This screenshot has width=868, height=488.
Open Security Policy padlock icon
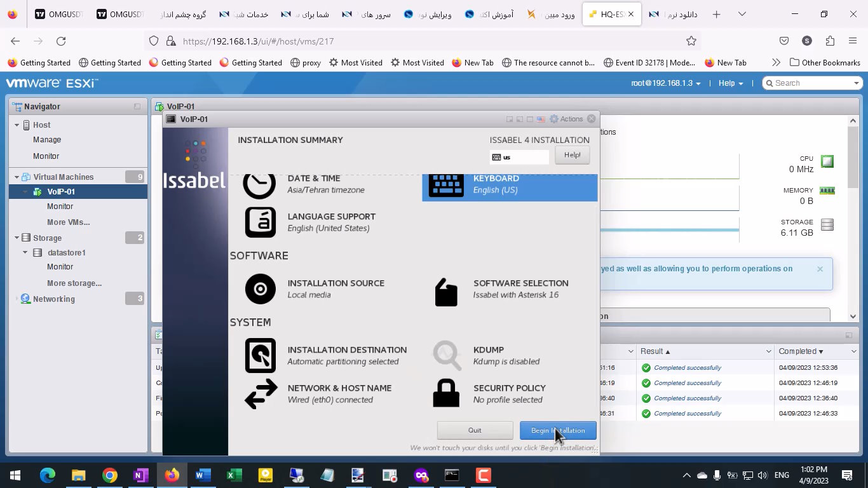(x=446, y=393)
